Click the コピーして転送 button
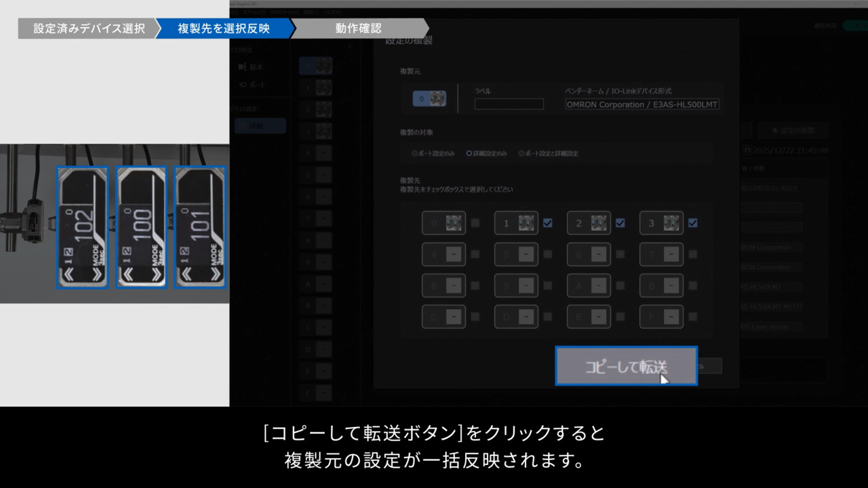This screenshot has width=868, height=488. pos(626,366)
